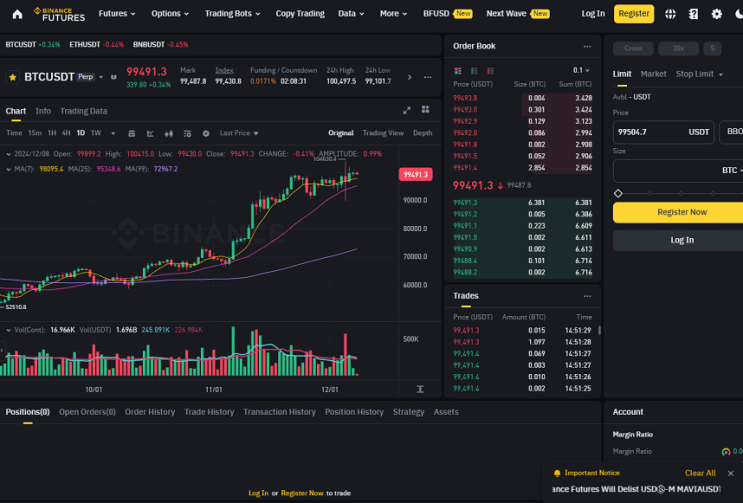Open the BTCUSDT pair selector dropdown
This screenshot has width=743, height=503.
pyautogui.click(x=101, y=77)
